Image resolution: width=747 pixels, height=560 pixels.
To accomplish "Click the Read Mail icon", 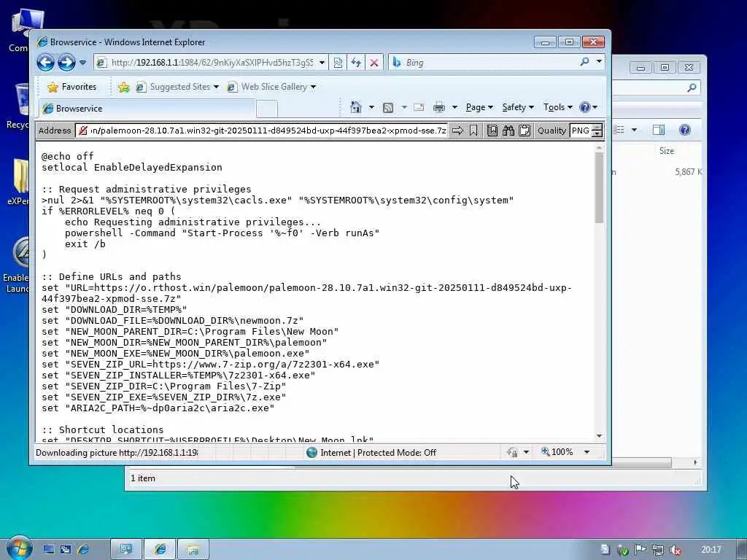I will tap(419, 107).
